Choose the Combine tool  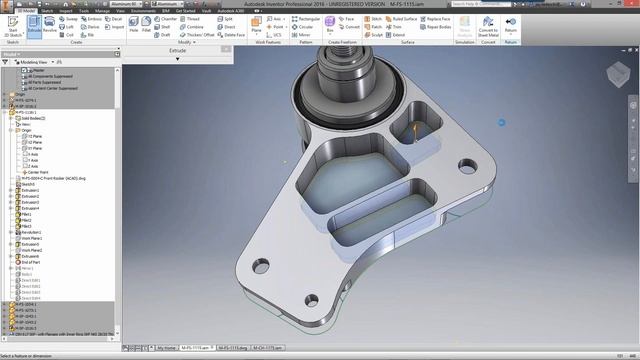pyautogui.click(x=191, y=27)
